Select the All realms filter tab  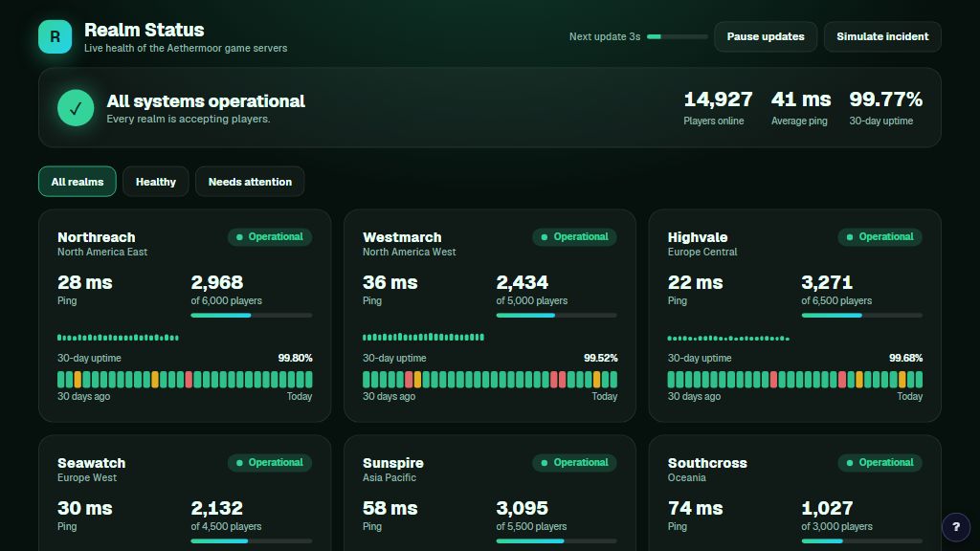pos(78,182)
